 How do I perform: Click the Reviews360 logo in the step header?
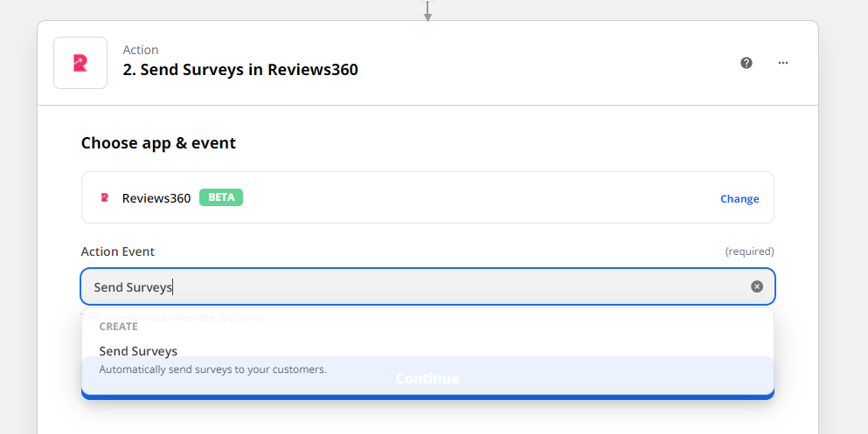[x=80, y=63]
